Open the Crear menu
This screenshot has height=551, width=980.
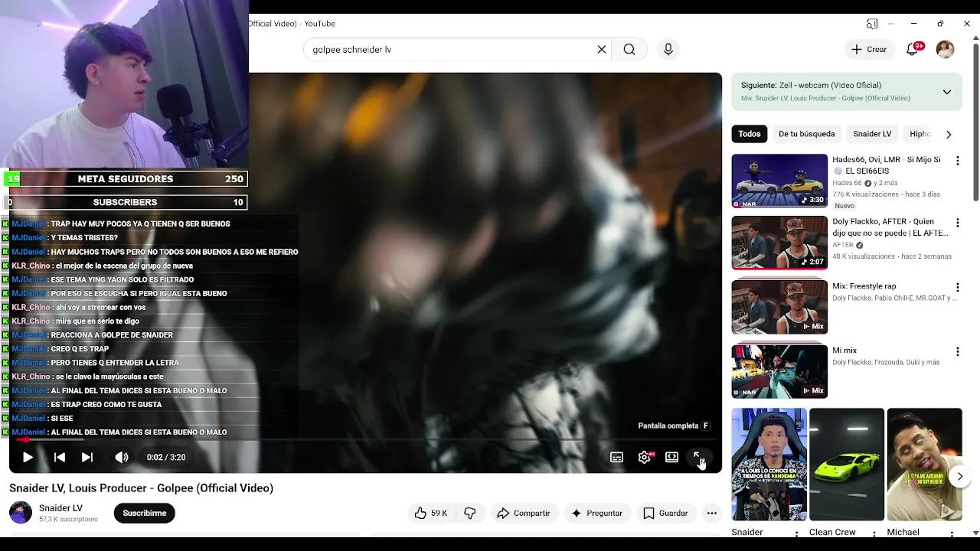pyautogui.click(x=869, y=49)
